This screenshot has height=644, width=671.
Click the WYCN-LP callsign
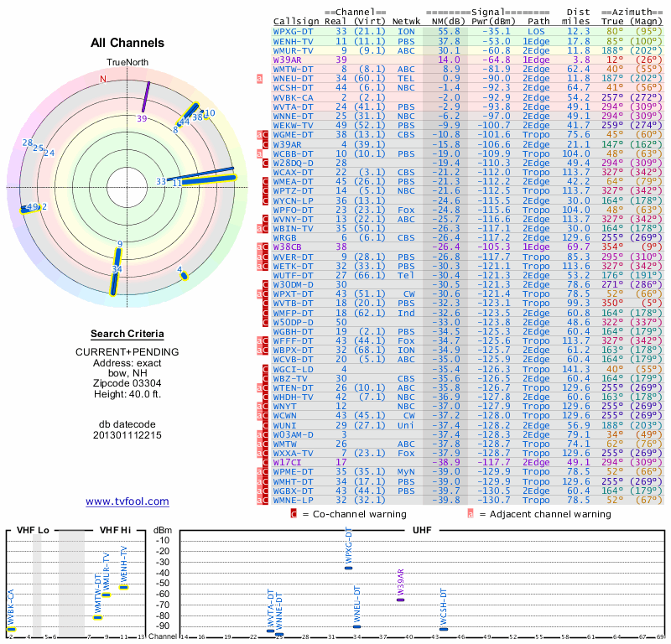click(293, 200)
